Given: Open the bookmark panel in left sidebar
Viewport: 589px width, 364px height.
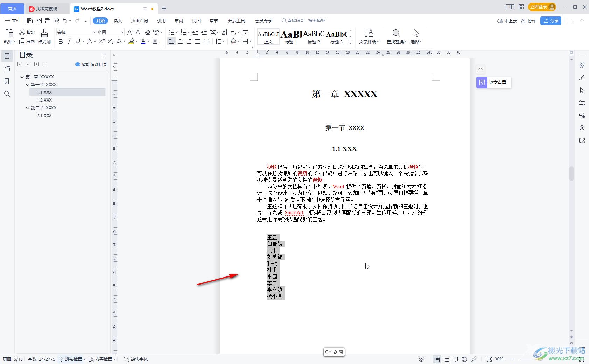Looking at the screenshot, I should [7, 81].
